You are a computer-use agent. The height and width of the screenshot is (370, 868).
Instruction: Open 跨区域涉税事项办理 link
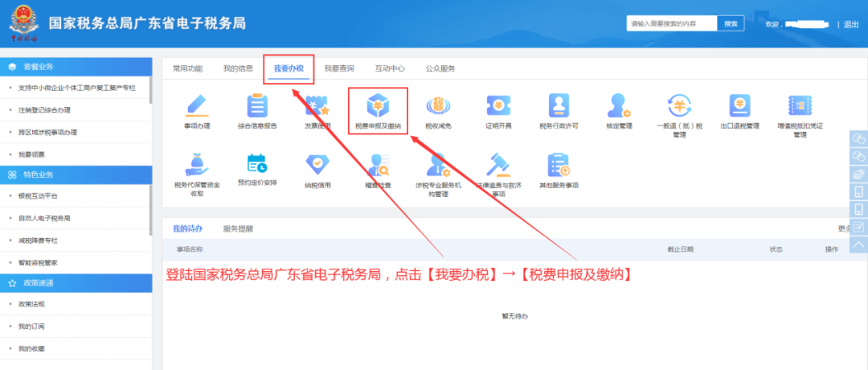47,132
